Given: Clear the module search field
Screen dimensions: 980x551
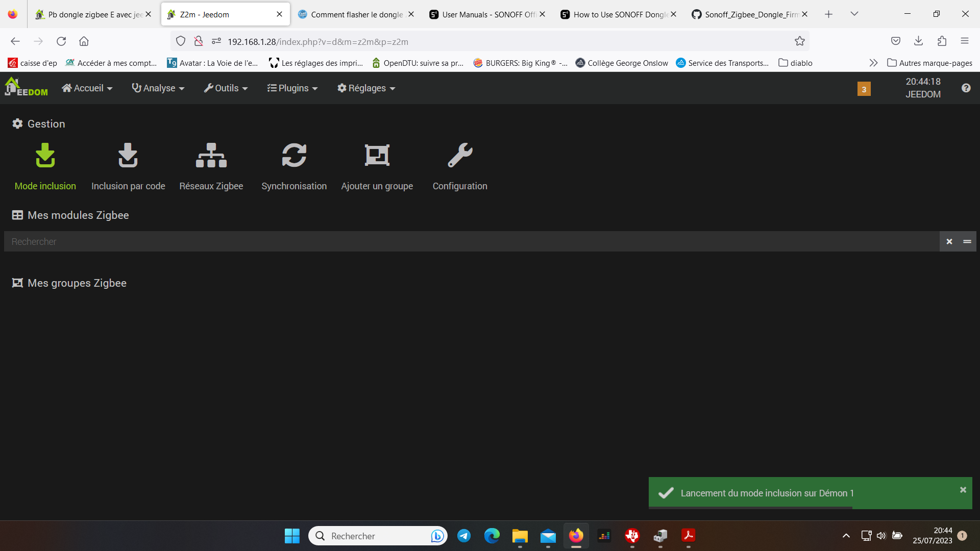Looking at the screenshot, I should 949,241.
